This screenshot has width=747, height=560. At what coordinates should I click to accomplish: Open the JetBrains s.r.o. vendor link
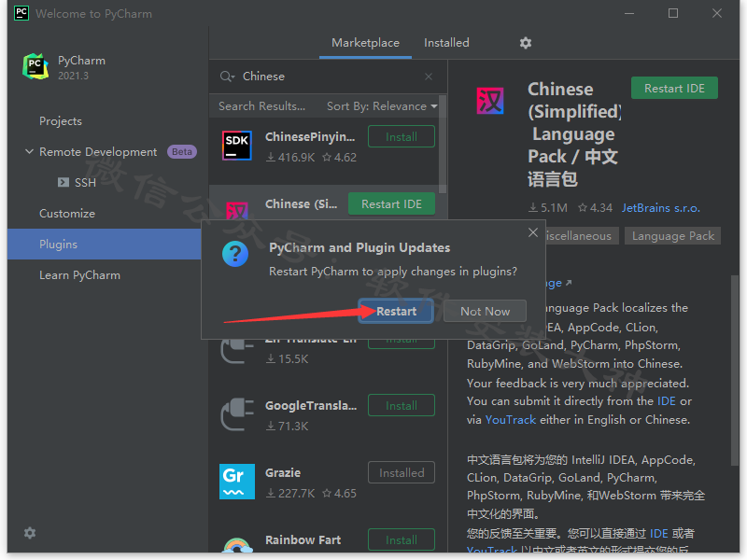661,208
